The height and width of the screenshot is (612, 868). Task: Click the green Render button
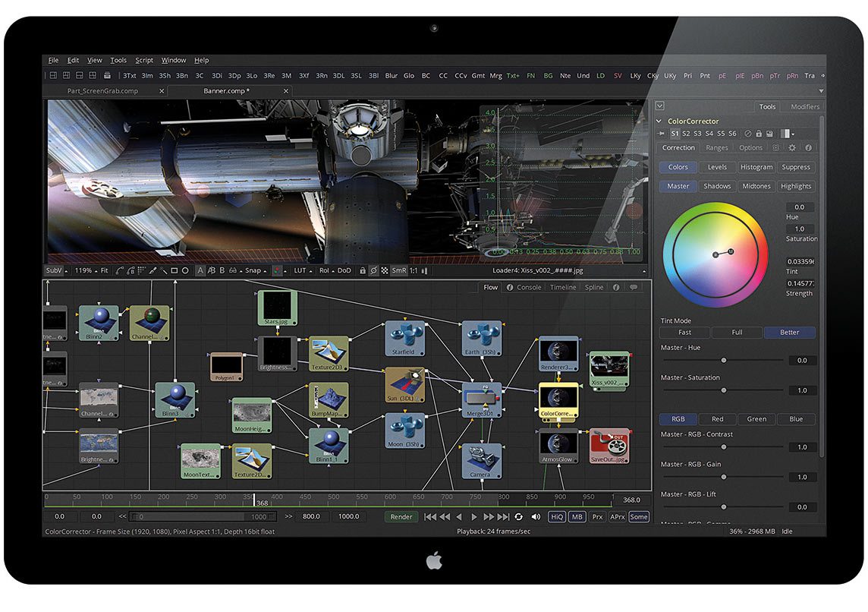(x=401, y=517)
